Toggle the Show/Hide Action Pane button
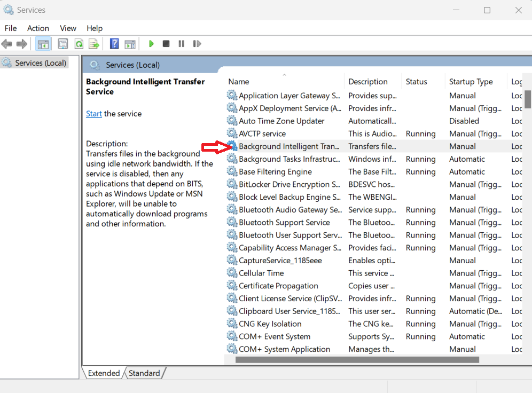Image resolution: width=532 pixels, height=393 pixels. [130, 44]
